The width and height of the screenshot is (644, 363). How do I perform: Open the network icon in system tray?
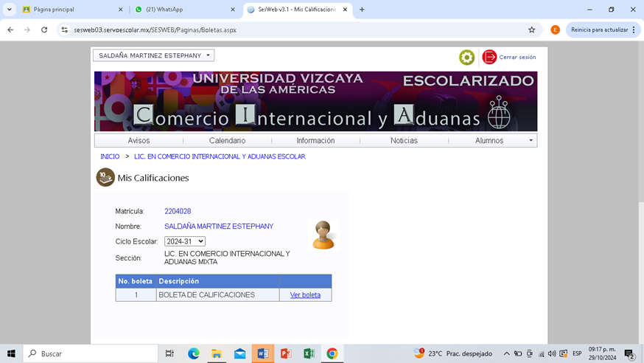[541, 354]
